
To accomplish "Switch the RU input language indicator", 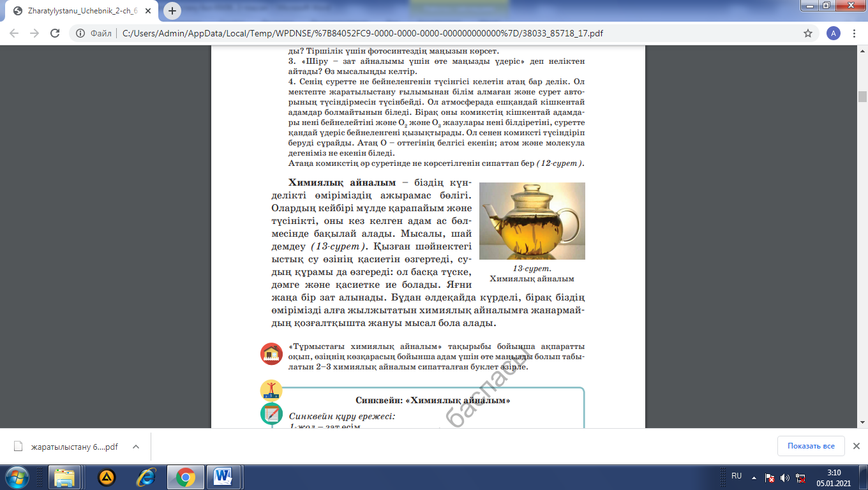I will click(737, 476).
